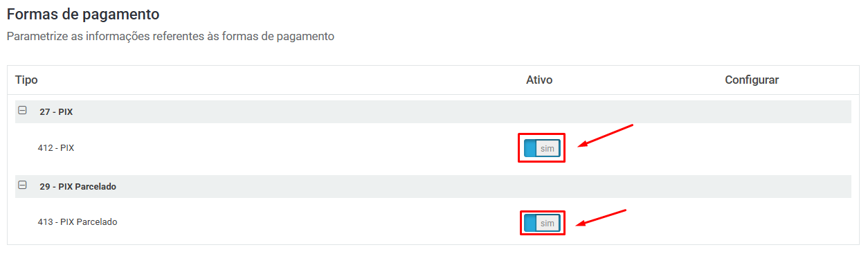
Task: Click the sim label on 413 - PIX Parcelado switch
Action: tap(547, 223)
